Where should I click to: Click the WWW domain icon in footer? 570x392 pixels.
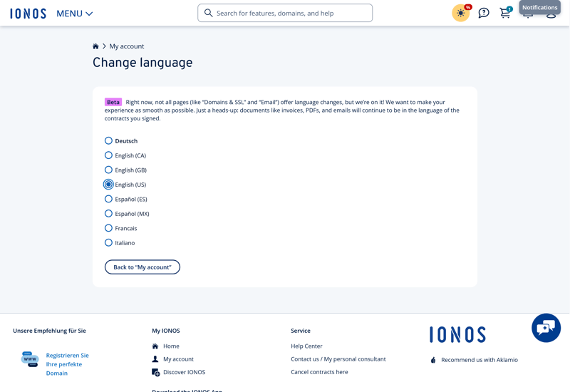coord(30,359)
